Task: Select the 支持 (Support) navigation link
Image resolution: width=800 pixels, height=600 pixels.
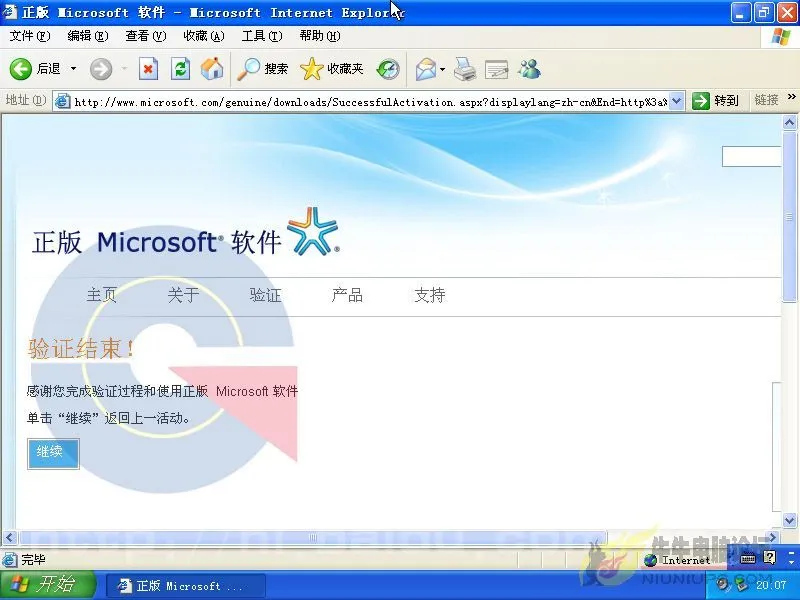Action: pyautogui.click(x=429, y=295)
